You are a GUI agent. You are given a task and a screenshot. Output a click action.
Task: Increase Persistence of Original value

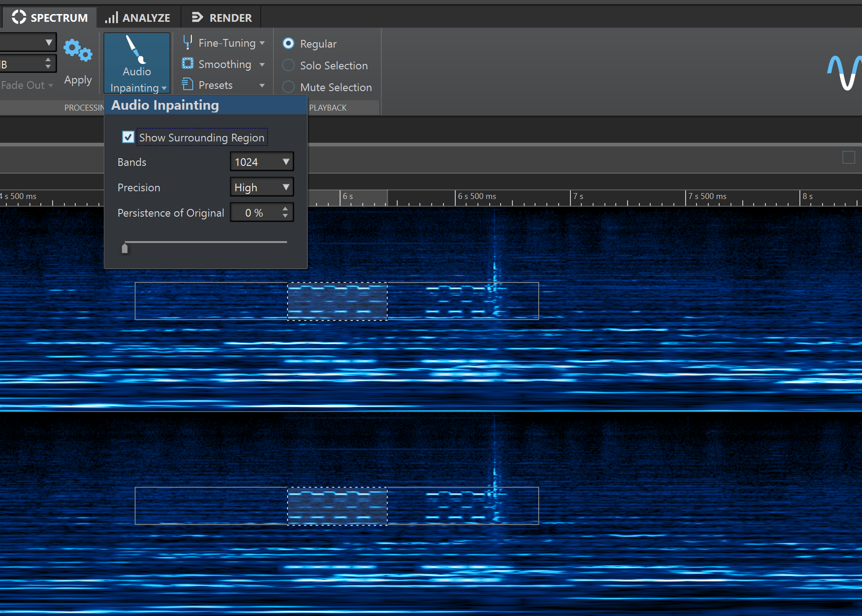285,209
